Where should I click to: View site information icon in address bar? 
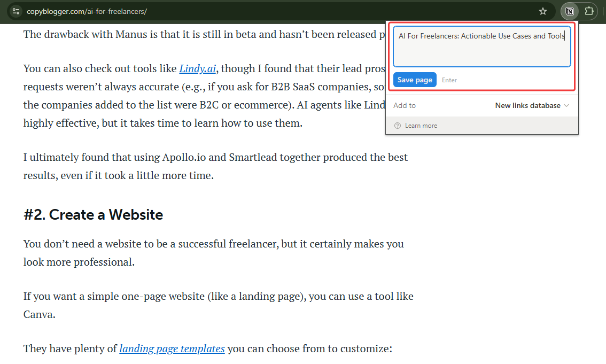click(x=16, y=11)
